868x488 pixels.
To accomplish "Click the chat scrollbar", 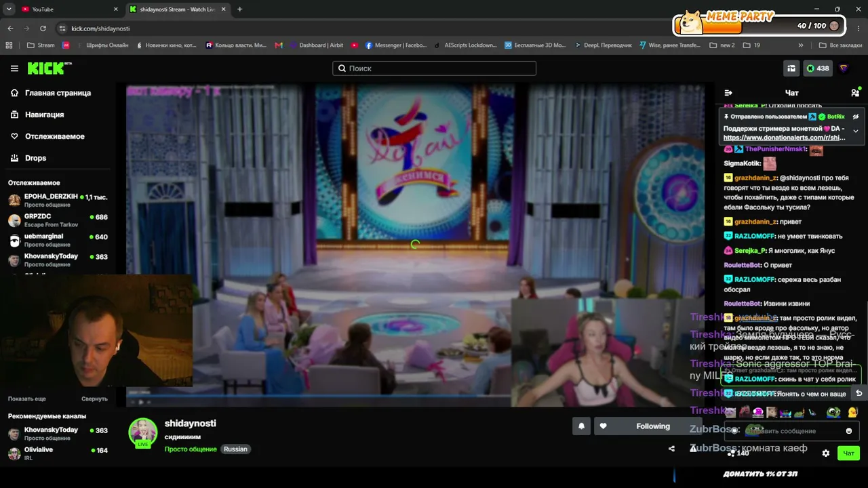I will pyautogui.click(x=866, y=352).
